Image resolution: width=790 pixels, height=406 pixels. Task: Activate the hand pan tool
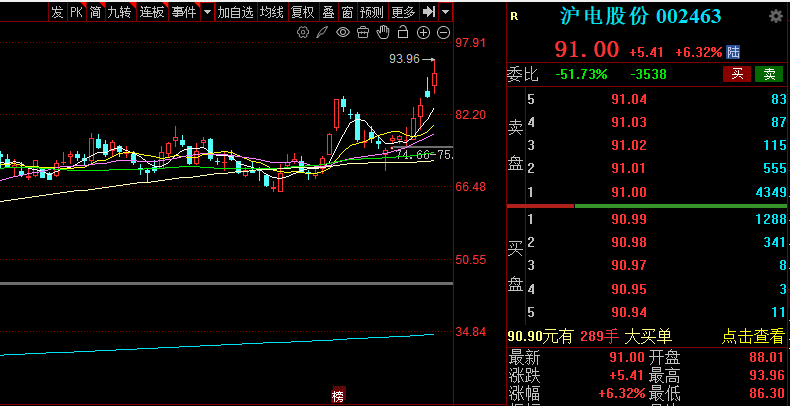coord(383,33)
